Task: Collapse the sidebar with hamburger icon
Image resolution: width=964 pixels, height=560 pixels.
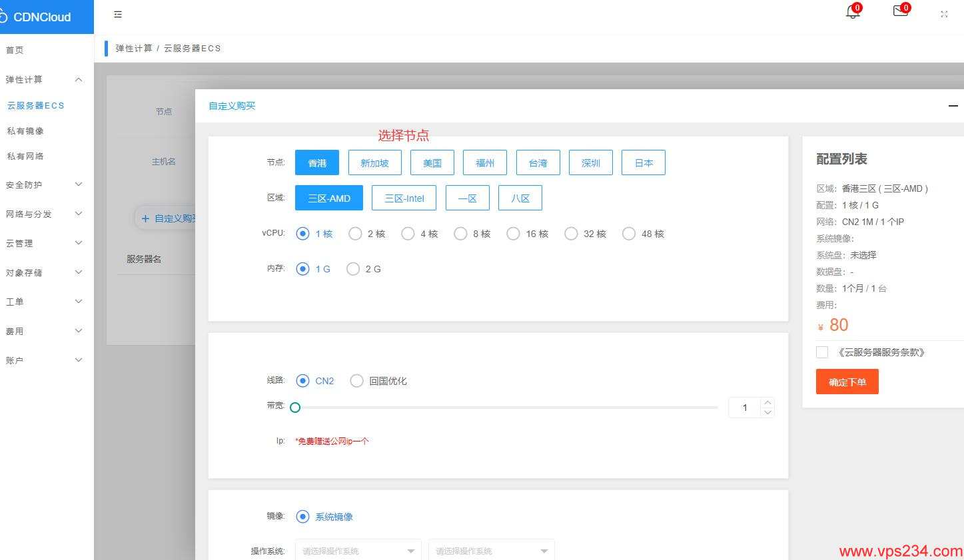Action: click(118, 14)
